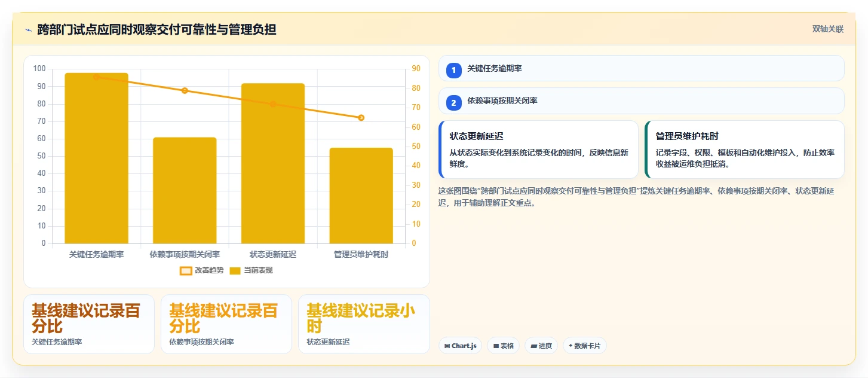Click the numbered badge 2 icon
The height and width of the screenshot is (378, 868).
point(453,103)
